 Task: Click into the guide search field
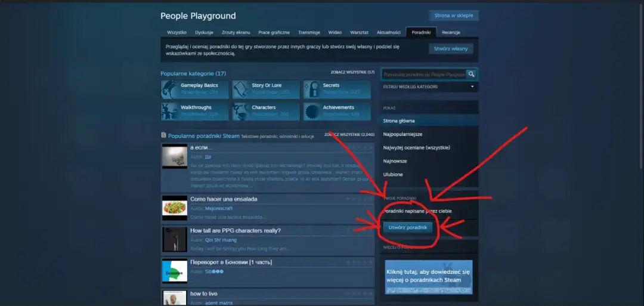click(x=424, y=75)
